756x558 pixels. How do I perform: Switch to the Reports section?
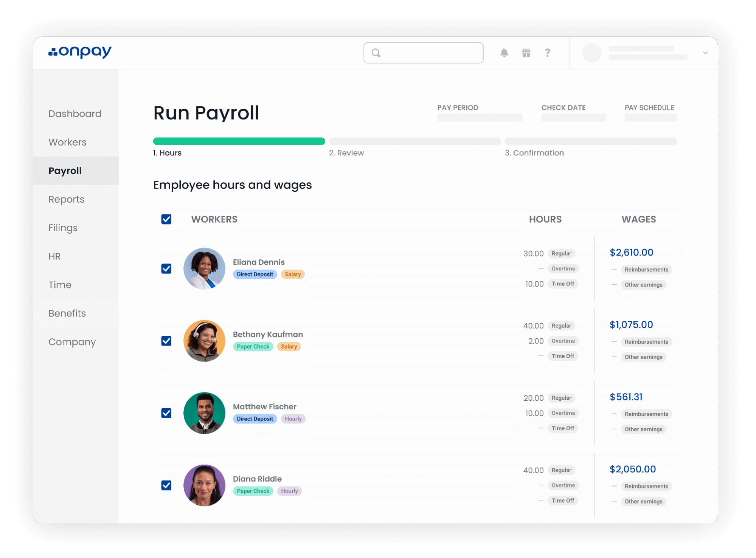[66, 199]
